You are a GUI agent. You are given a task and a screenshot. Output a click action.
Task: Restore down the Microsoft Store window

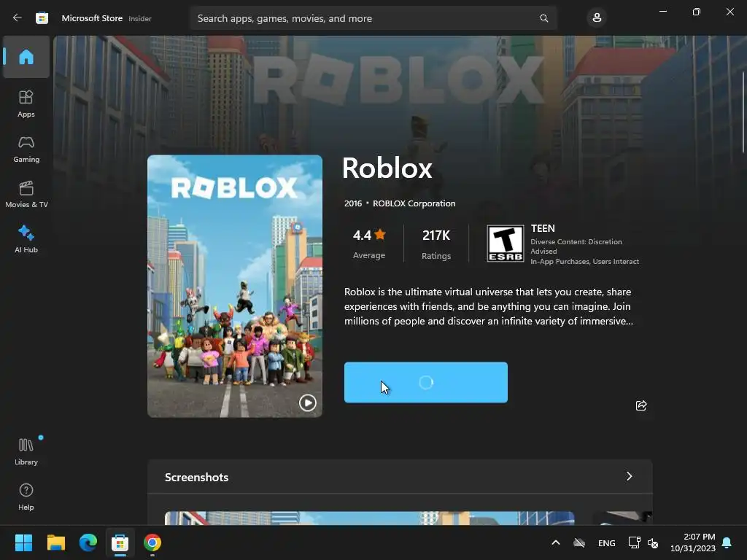pos(697,12)
